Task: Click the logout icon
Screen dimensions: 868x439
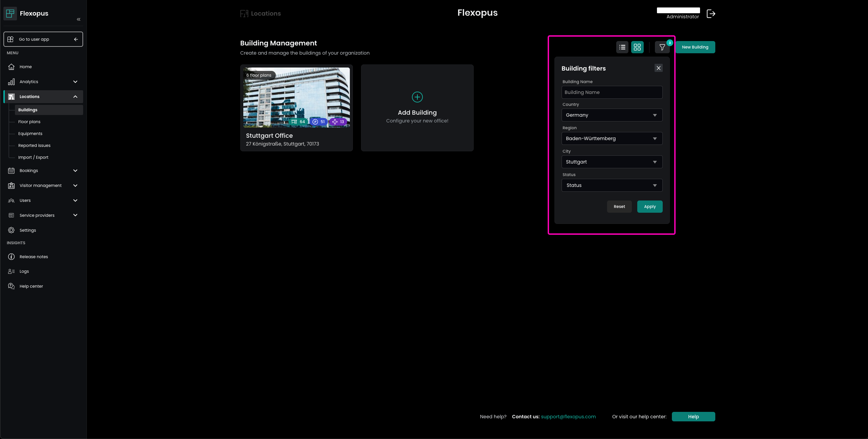Action: (x=711, y=14)
